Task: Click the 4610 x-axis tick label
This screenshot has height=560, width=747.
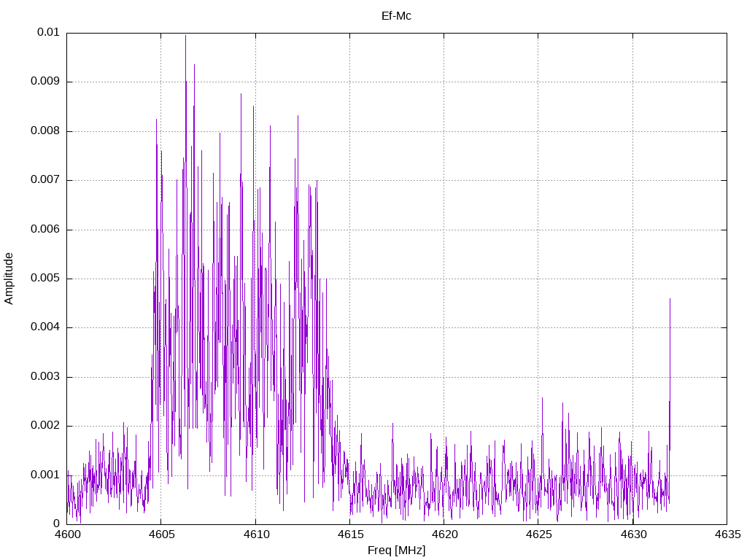Action: pyautogui.click(x=255, y=534)
